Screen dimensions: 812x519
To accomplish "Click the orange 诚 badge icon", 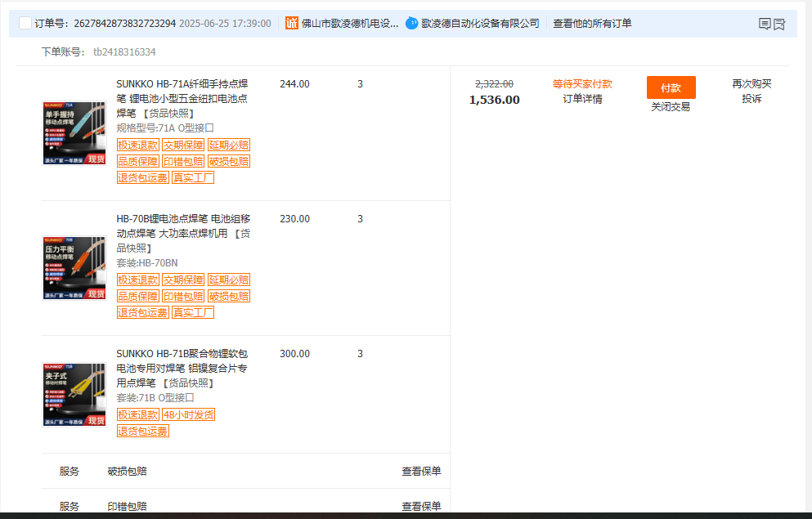I will [x=292, y=23].
